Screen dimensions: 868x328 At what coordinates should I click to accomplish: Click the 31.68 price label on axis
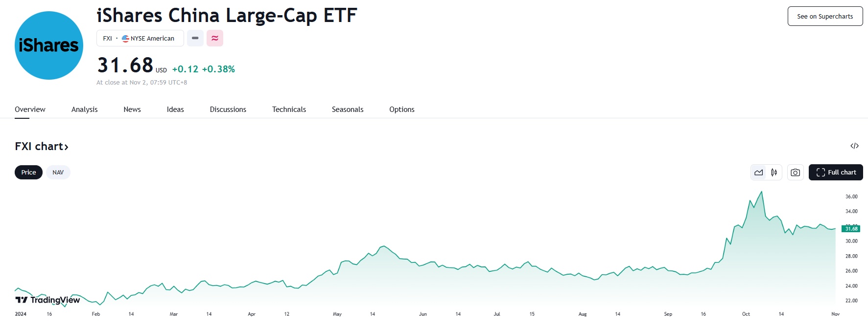click(851, 229)
